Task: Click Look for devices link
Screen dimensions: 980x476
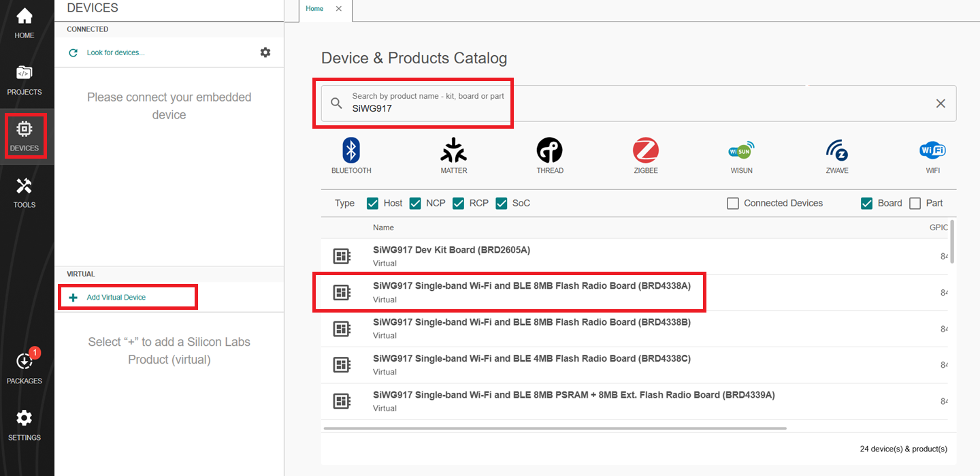Action: [x=115, y=52]
